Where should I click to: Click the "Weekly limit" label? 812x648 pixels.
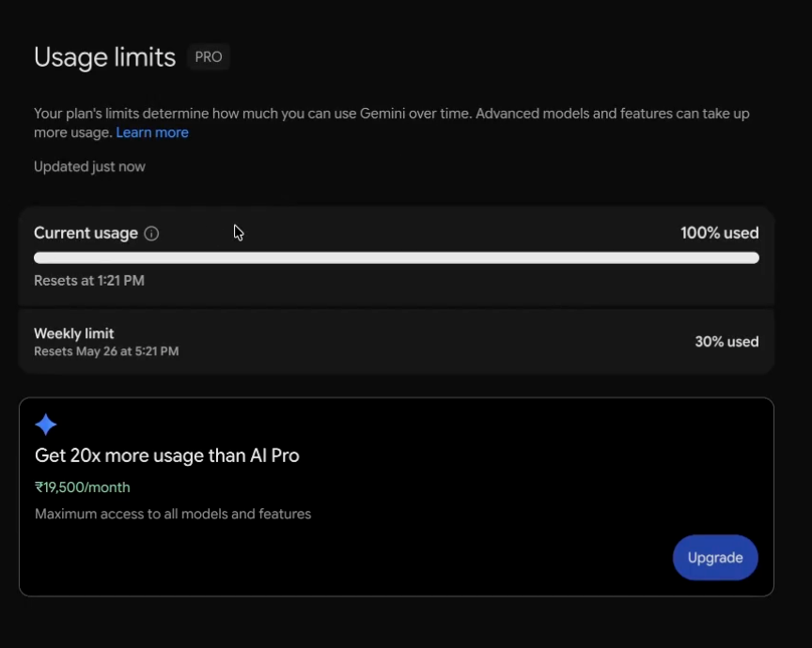click(74, 333)
